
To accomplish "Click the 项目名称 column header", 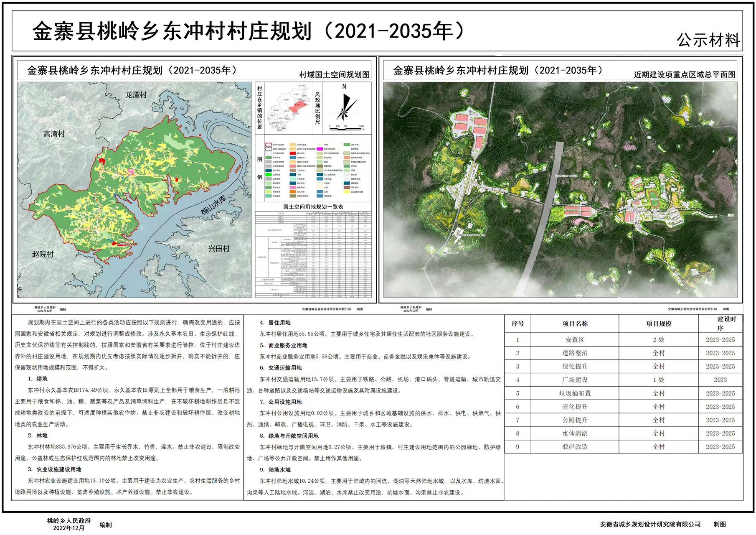I will (x=575, y=324).
